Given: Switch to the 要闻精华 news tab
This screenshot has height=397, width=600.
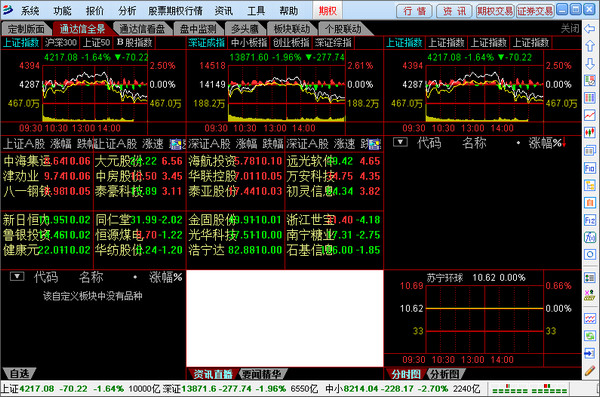Looking at the screenshot, I should 262,374.
